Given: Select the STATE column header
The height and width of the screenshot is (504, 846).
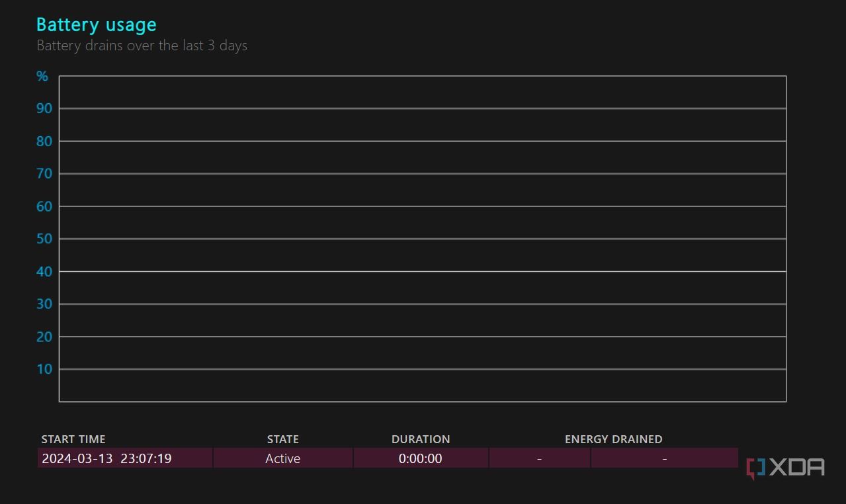Looking at the screenshot, I should tap(283, 439).
